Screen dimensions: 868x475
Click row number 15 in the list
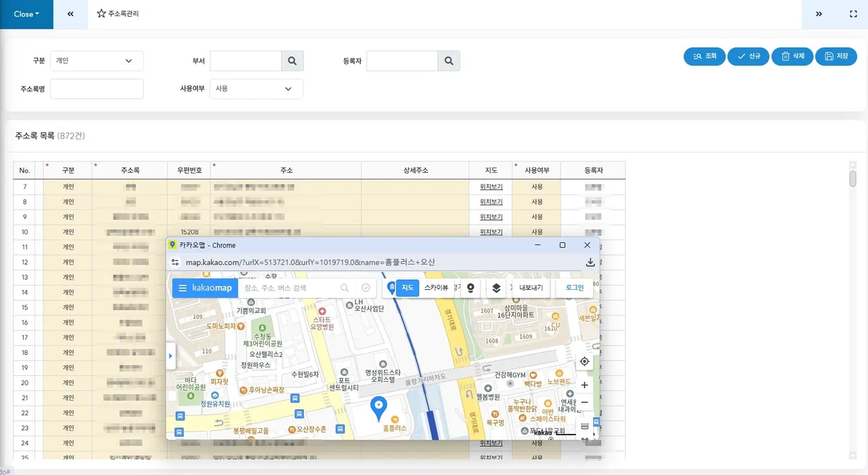[x=25, y=307]
